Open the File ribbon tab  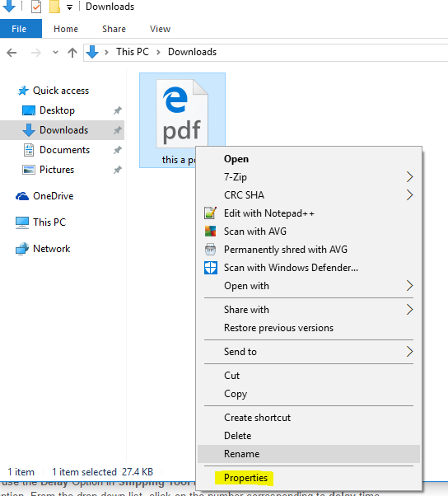tap(21, 29)
